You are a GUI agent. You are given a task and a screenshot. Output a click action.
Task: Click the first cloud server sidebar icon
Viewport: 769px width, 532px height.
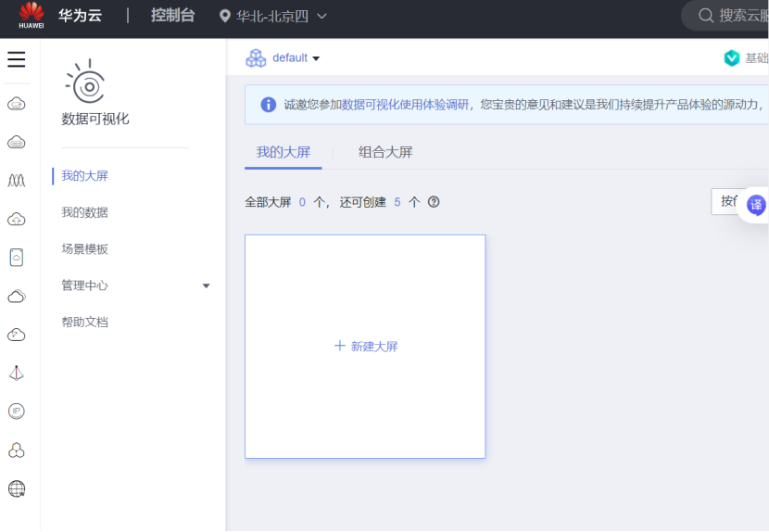pyautogui.click(x=16, y=104)
